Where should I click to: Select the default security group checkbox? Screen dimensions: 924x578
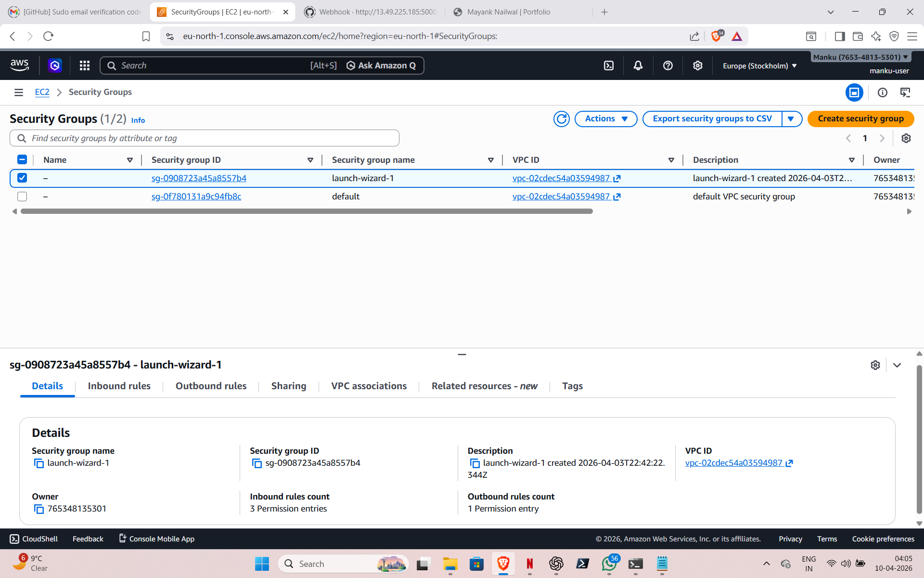pyautogui.click(x=22, y=197)
